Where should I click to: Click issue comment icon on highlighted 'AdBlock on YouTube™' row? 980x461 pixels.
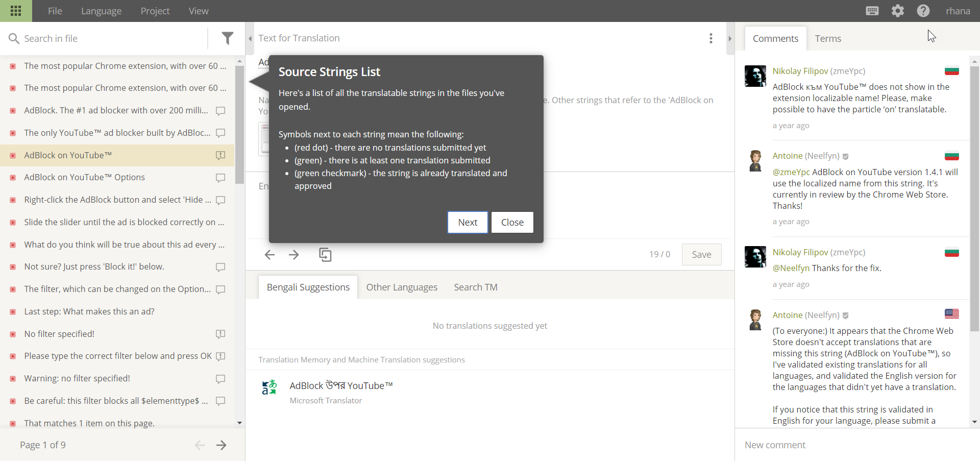pos(220,155)
